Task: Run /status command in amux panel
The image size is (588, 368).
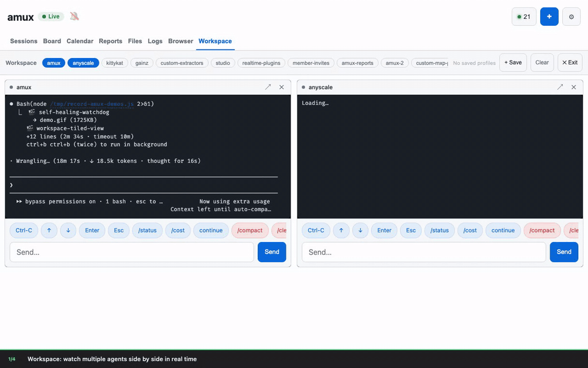Action: coord(148,230)
